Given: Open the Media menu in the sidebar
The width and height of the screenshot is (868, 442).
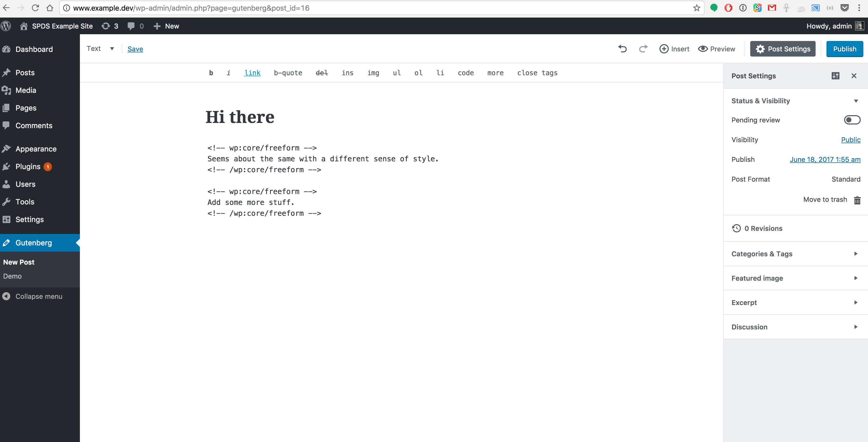Looking at the screenshot, I should click(x=26, y=90).
